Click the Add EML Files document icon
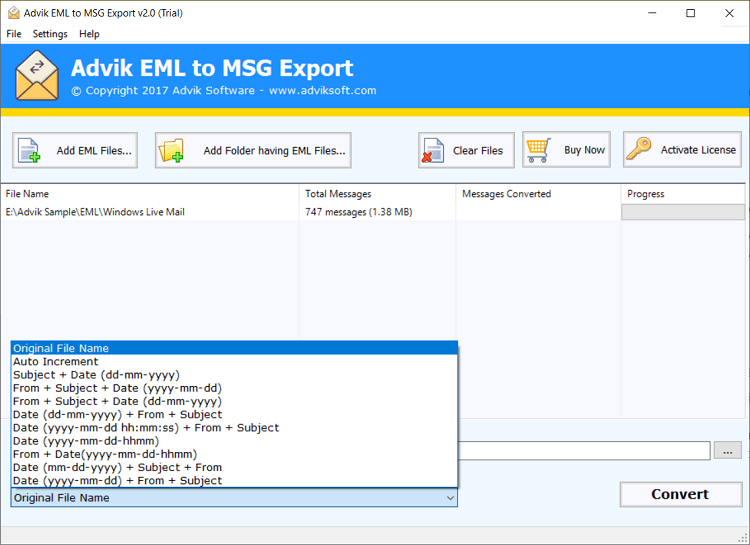This screenshot has height=545, width=750. (x=29, y=150)
